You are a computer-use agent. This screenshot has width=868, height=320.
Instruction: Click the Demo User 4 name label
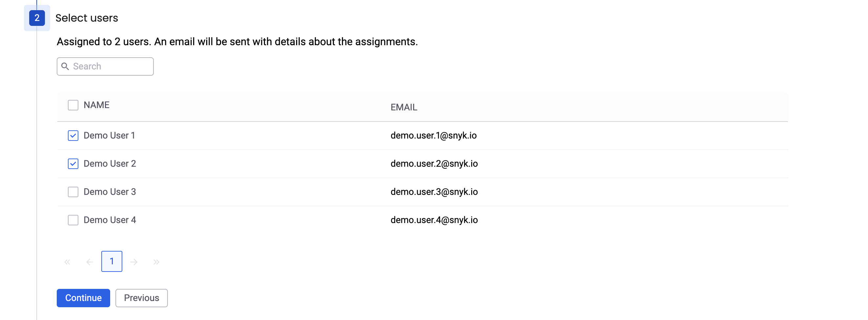[x=110, y=220]
